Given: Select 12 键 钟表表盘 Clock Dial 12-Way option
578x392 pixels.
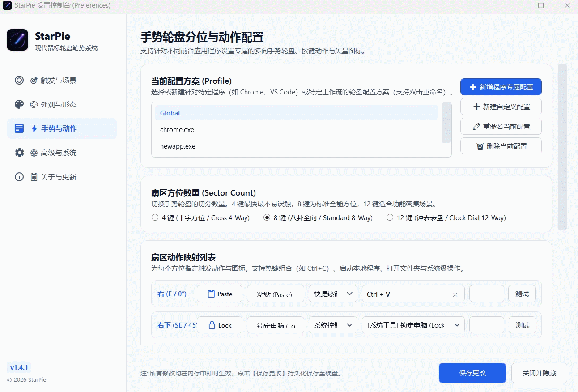Looking at the screenshot, I should pyautogui.click(x=446, y=218).
